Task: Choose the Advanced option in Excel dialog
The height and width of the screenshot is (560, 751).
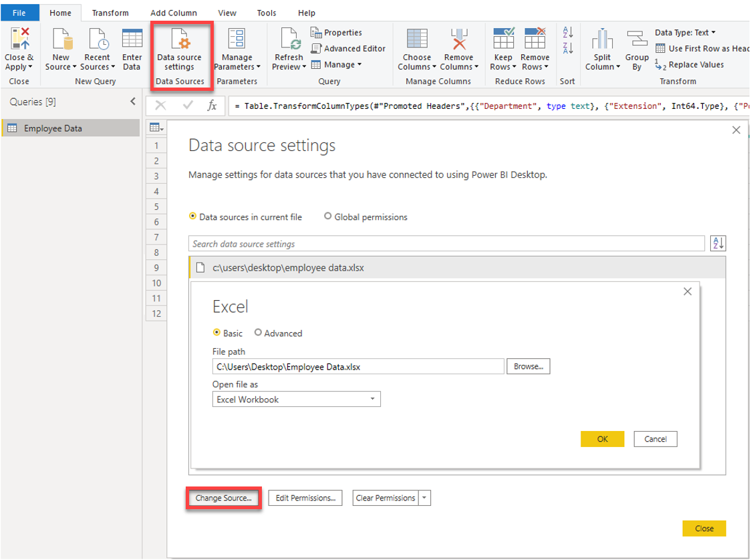Action: [x=259, y=333]
